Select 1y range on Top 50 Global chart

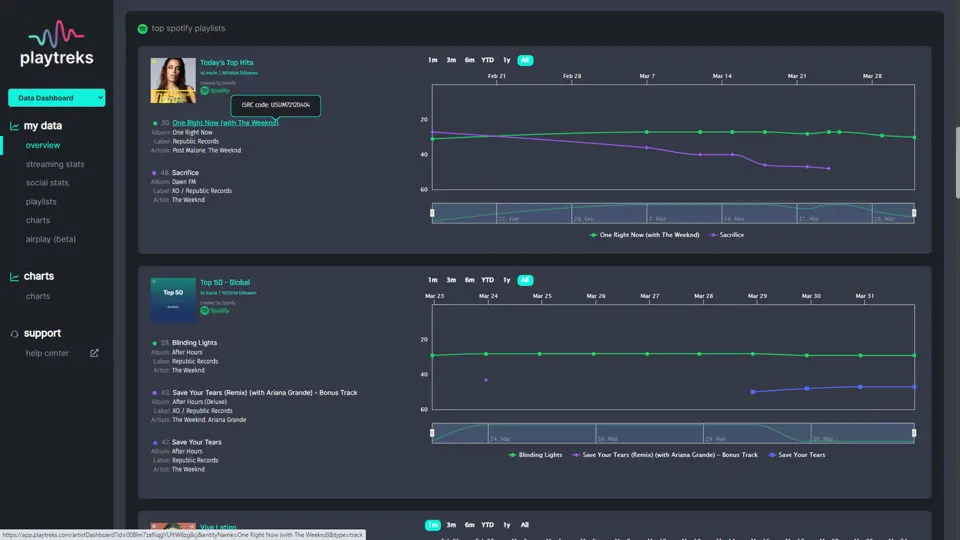point(506,280)
